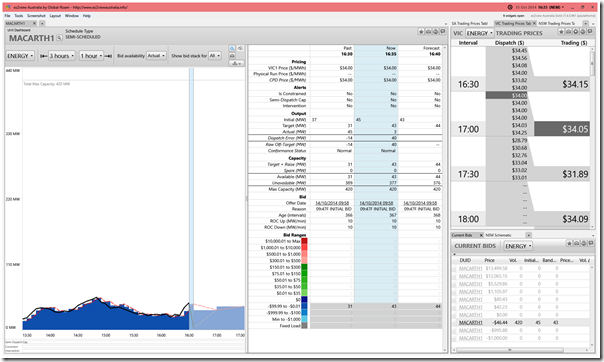Open the ENERGY dropdown in Unit Dashboard
The width and height of the screenshot is (604, 362).
[x=20, y=56]
